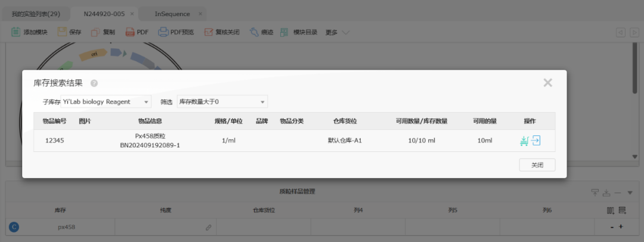Click the minus button in the px458 row
Viewport: 644px width, 242px height.
(x=612, y=227)
